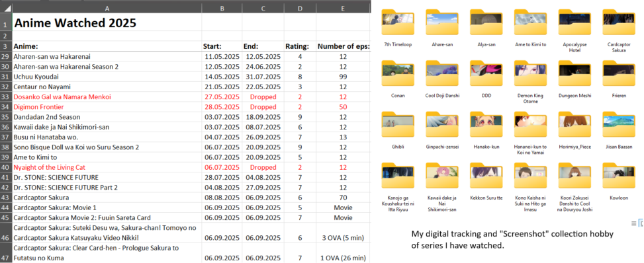Select the 'Uchuu Kyoudai' cell
Screen dimensions: 644x263
pyautogui.click(x=107, y=77)
